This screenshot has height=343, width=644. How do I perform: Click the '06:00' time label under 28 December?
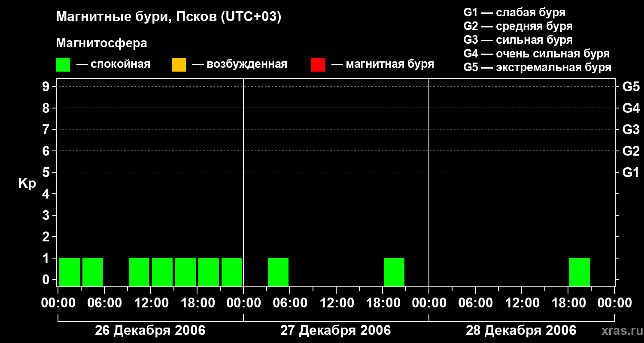(x=475, y=303)
